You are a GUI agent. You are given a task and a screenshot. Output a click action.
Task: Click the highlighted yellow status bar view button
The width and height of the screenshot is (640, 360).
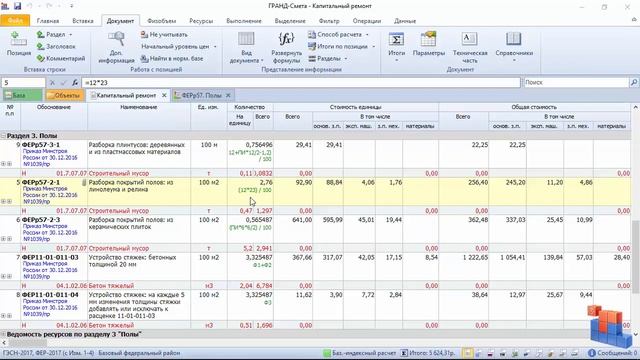[x=467, y=353]
